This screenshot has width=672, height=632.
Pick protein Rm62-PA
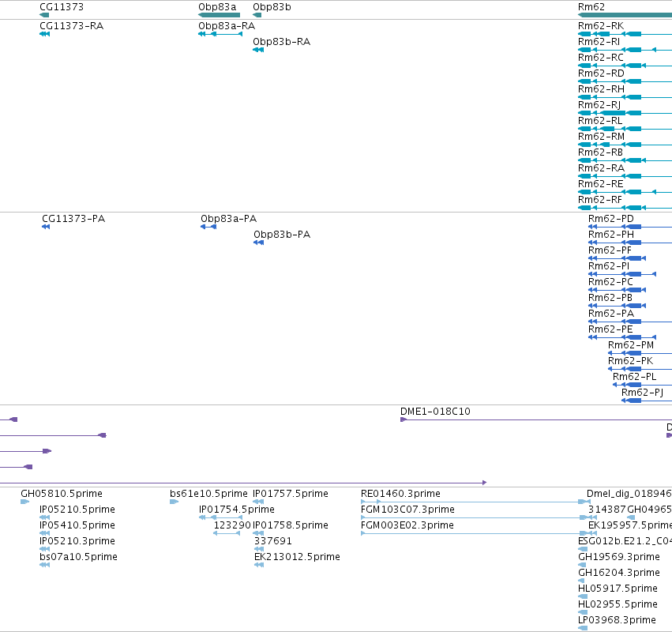(610, 314)
